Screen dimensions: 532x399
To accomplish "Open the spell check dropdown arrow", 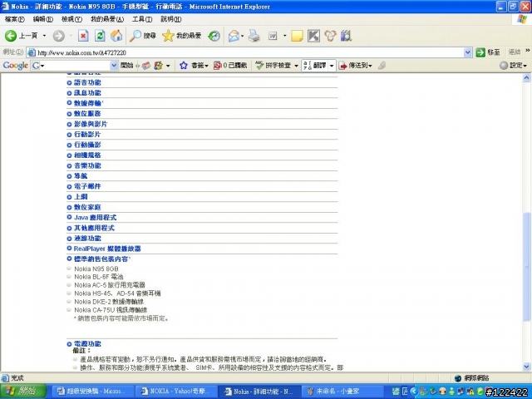I will (296, 66).
